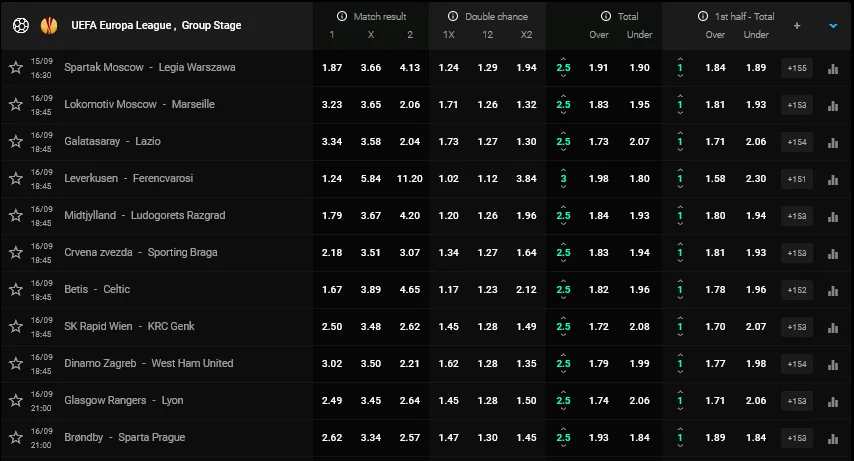This screenshot has width=854, height=461.
Task: Add Dinamo Zagreb - West Ham to favorites
Action: 15,364
